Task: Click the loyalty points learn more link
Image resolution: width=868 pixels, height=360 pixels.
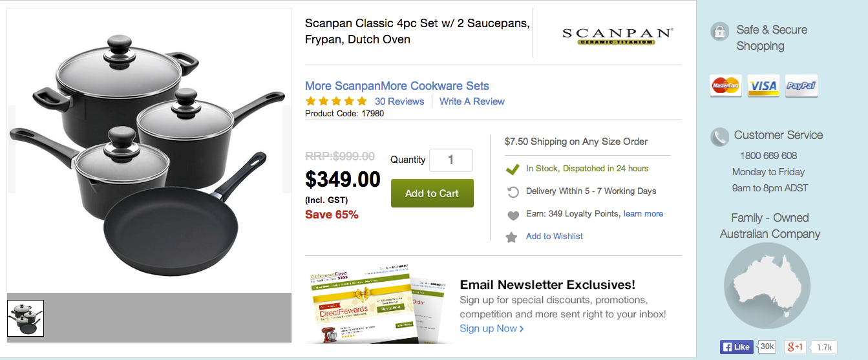Action: tap(643, 214)
